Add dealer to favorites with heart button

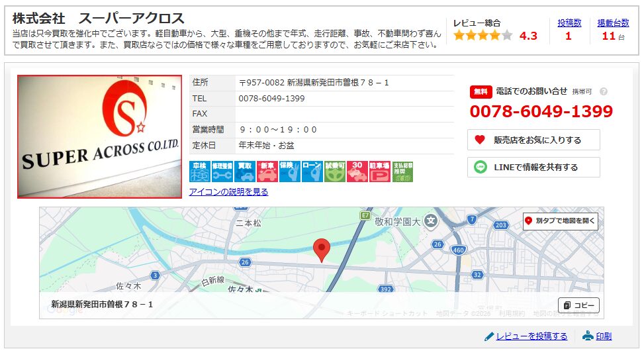tap(533, 140)
